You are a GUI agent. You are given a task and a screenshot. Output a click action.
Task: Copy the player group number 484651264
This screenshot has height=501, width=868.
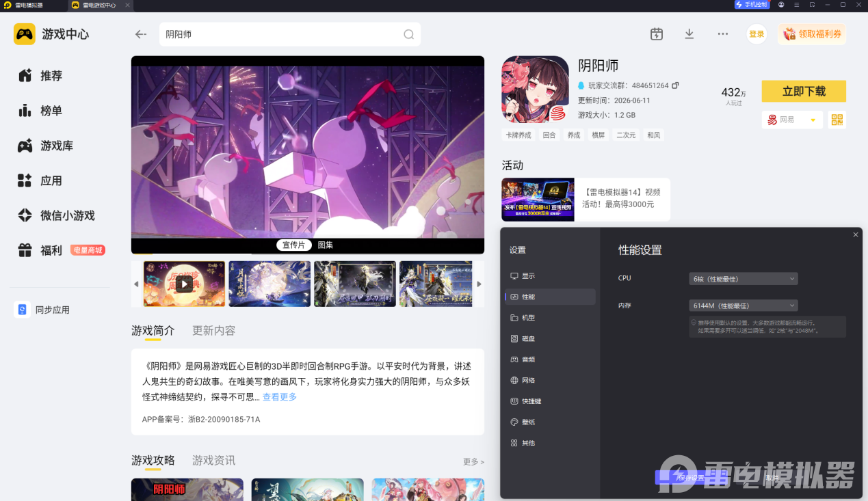tap(675, 85)
